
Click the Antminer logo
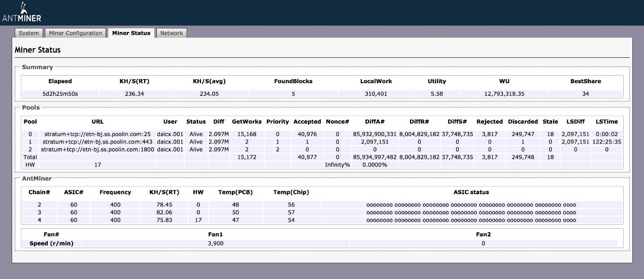click(22, 12)
